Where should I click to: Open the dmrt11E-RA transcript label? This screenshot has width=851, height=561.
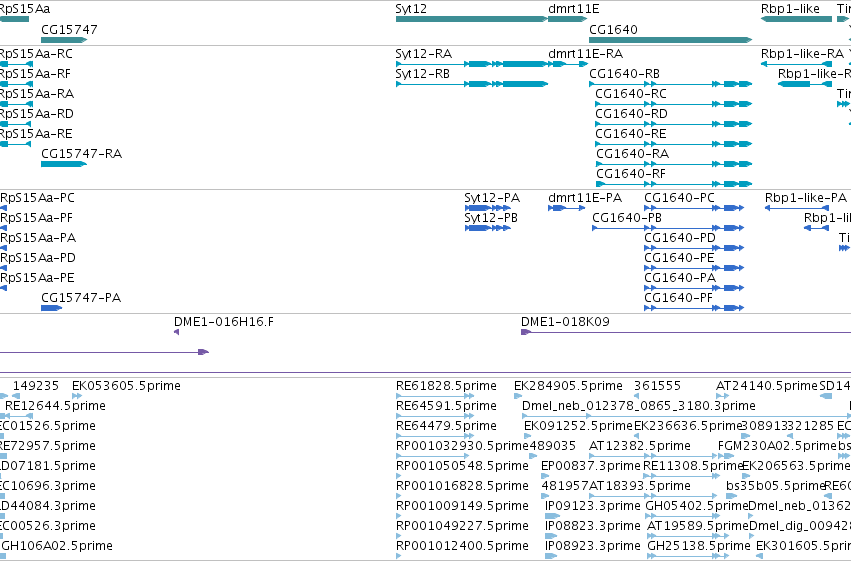[x=586, y=54]
